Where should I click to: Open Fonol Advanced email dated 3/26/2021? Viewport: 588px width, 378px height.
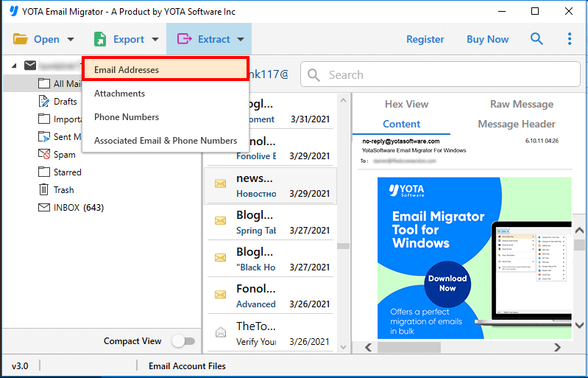click(270, 295)
